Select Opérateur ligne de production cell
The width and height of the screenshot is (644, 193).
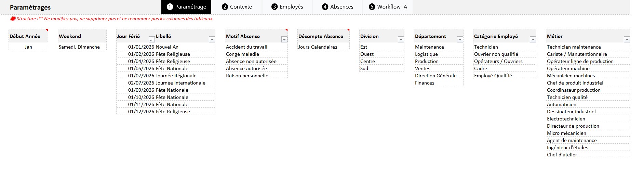588,61
